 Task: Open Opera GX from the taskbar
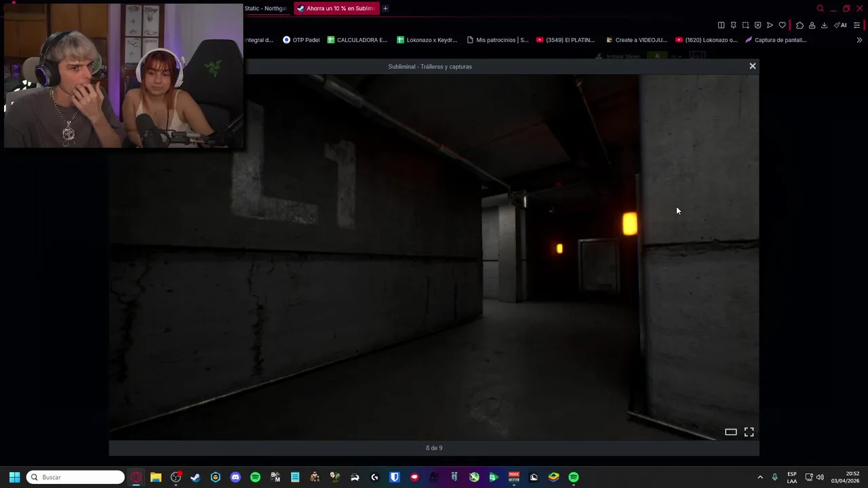click(x=136, y=477)
